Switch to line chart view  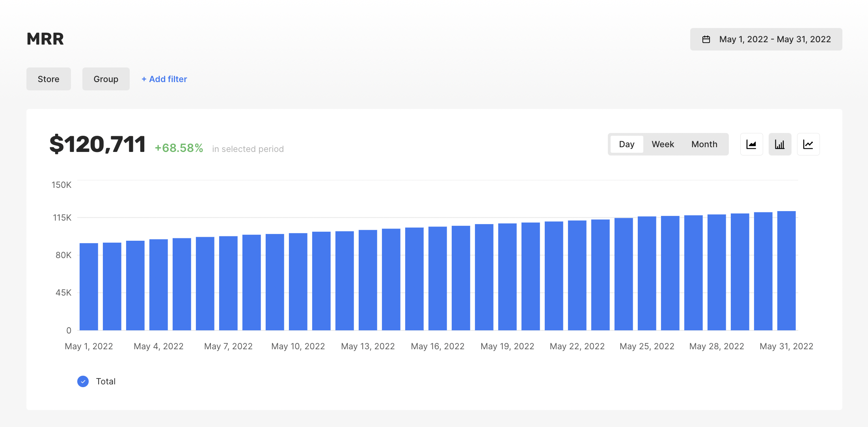pyautogui.click(x=808, y=144)
